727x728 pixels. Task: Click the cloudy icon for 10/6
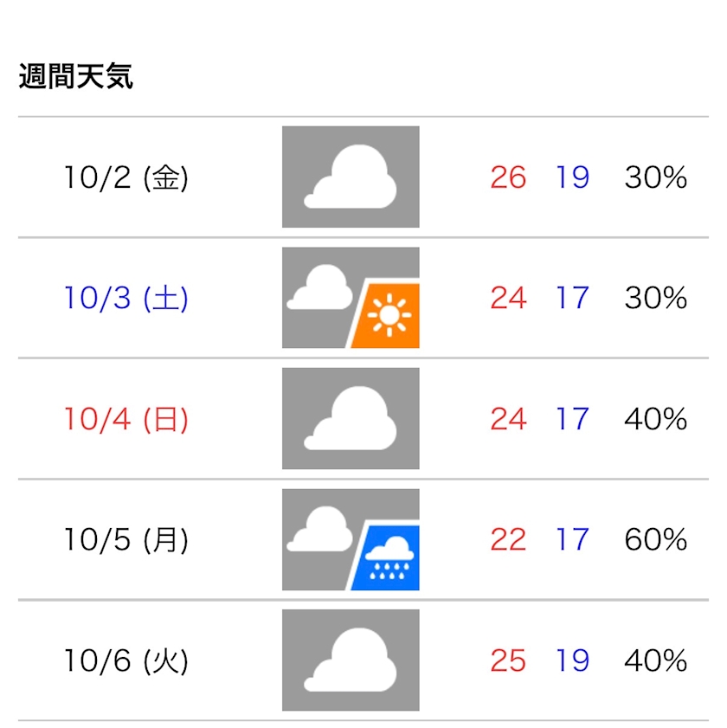(x=351, y=660)
